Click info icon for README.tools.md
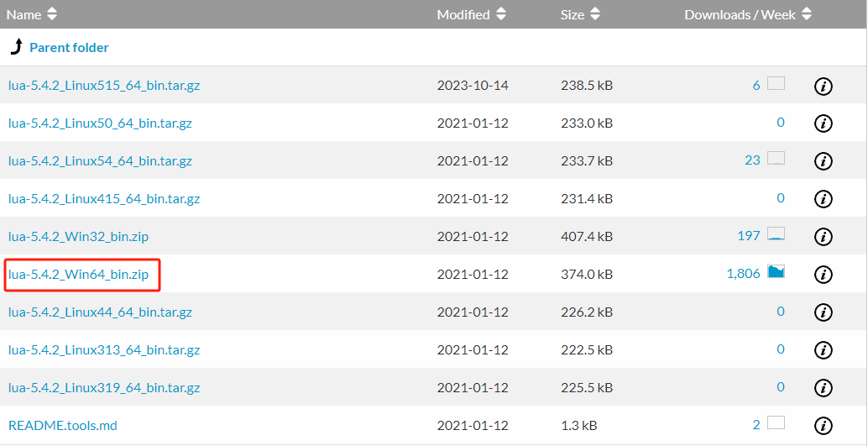 [x=824, y=426]
